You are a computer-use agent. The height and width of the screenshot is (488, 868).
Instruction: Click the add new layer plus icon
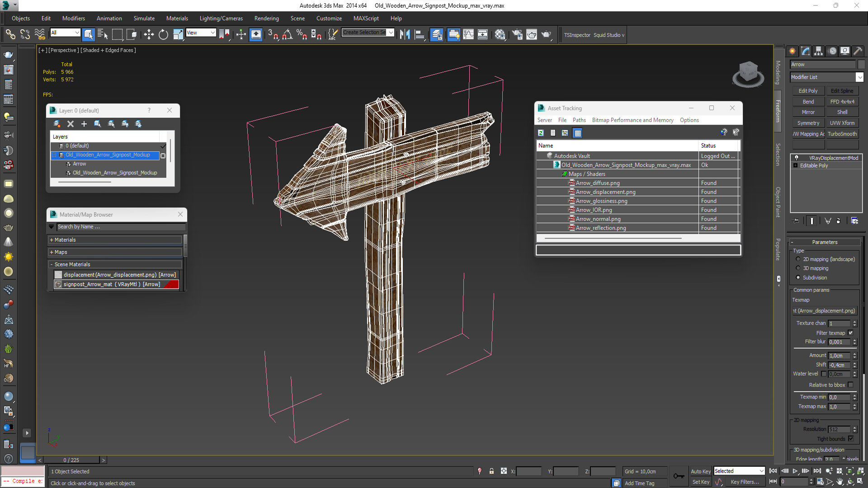[x=84, y=124]
